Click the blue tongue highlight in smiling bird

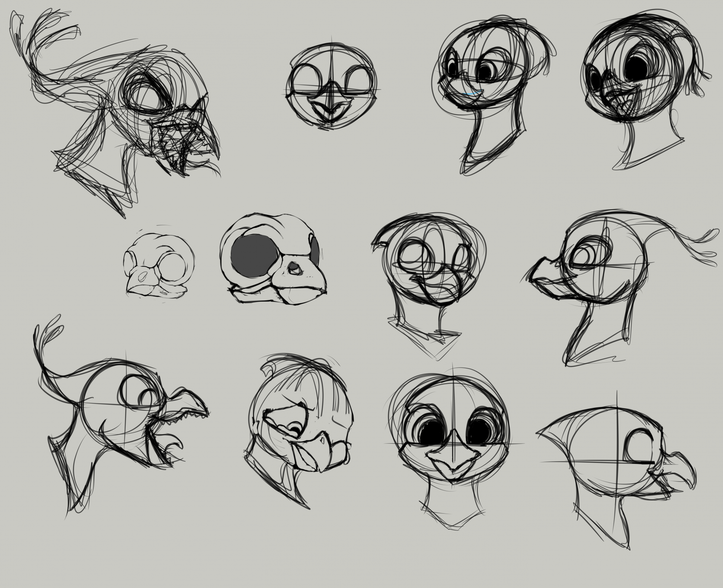(470, 93)
